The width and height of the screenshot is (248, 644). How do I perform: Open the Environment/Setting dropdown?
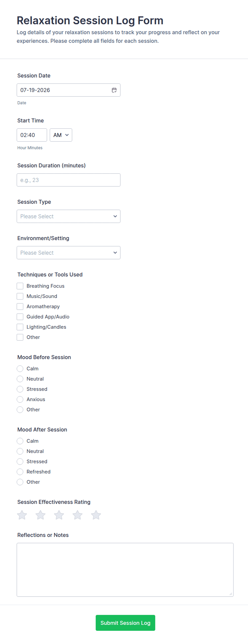69,253
